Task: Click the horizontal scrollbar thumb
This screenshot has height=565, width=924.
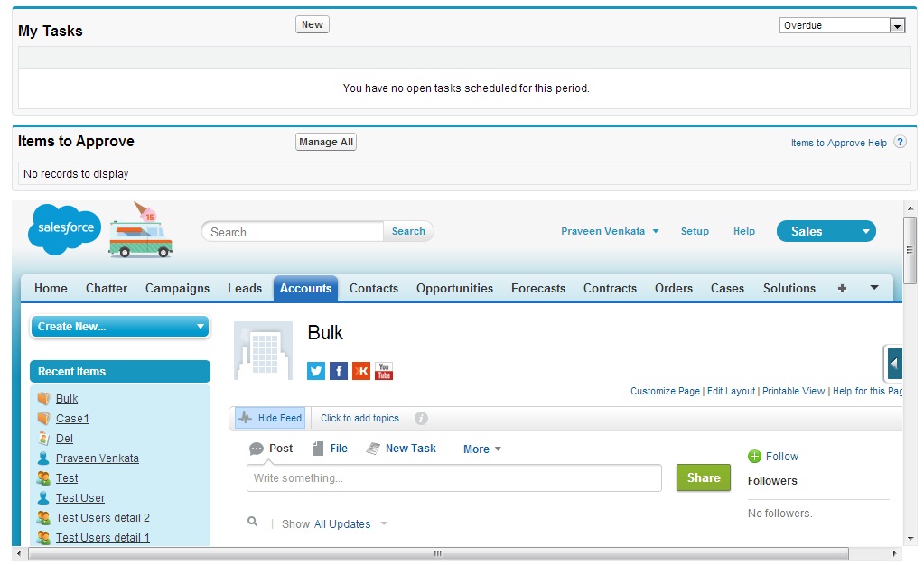Action: point(438,554)
